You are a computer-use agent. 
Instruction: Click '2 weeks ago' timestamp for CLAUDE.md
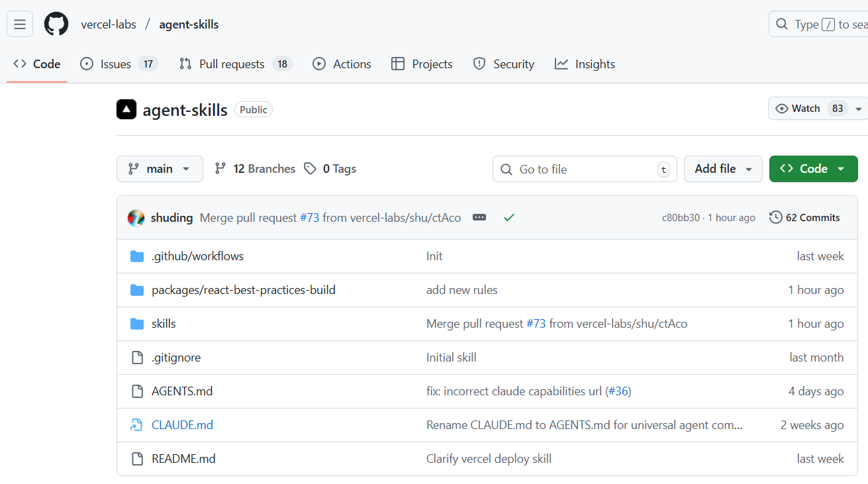(812, 425)
